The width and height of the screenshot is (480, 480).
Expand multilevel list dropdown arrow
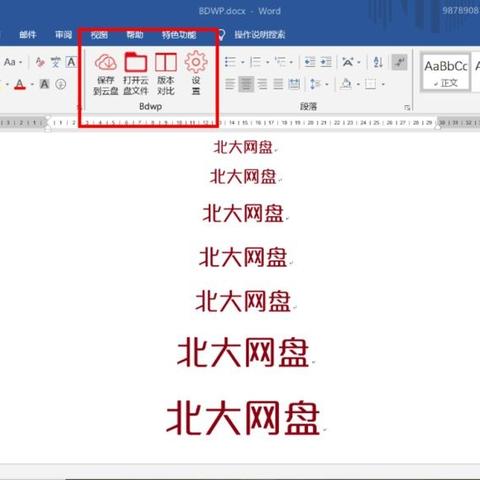(291, 62)
